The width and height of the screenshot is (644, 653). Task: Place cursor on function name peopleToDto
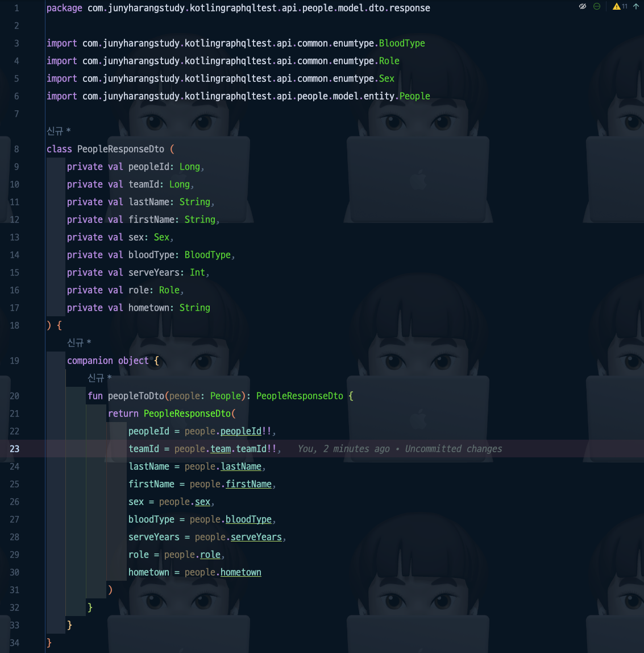coord(136,396)
